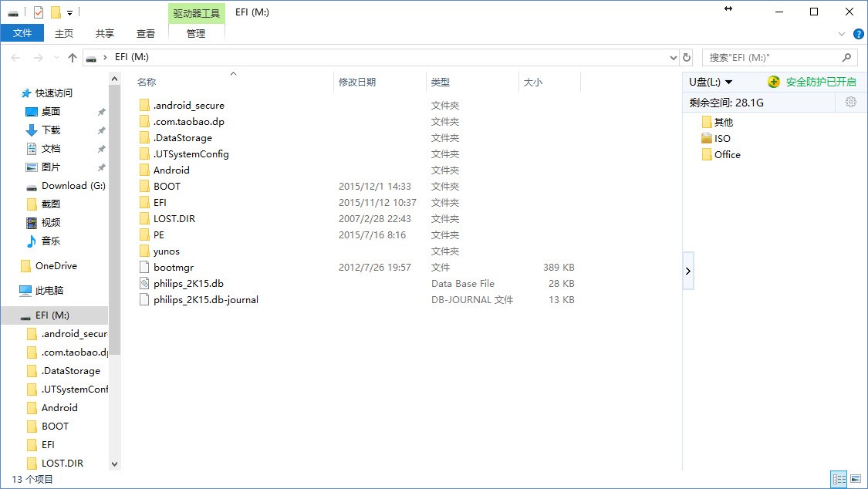Collapse the U盘 side panel arrow
This screenshot has width=868, height=489.
[x=688, y=271]
